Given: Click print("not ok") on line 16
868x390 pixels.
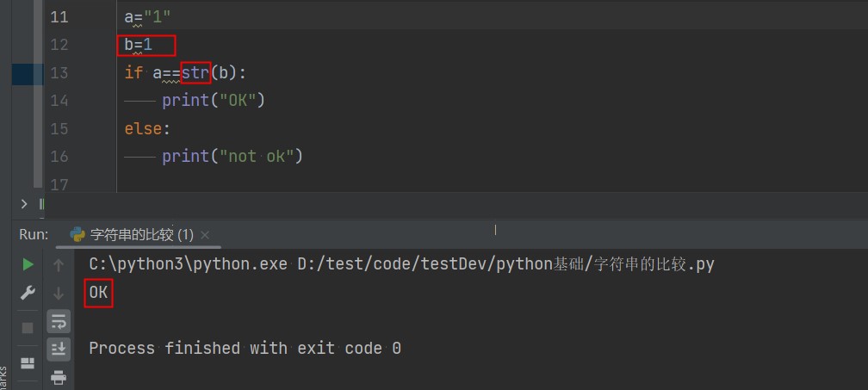Looking at the screenshot, I should click(232, 156).
